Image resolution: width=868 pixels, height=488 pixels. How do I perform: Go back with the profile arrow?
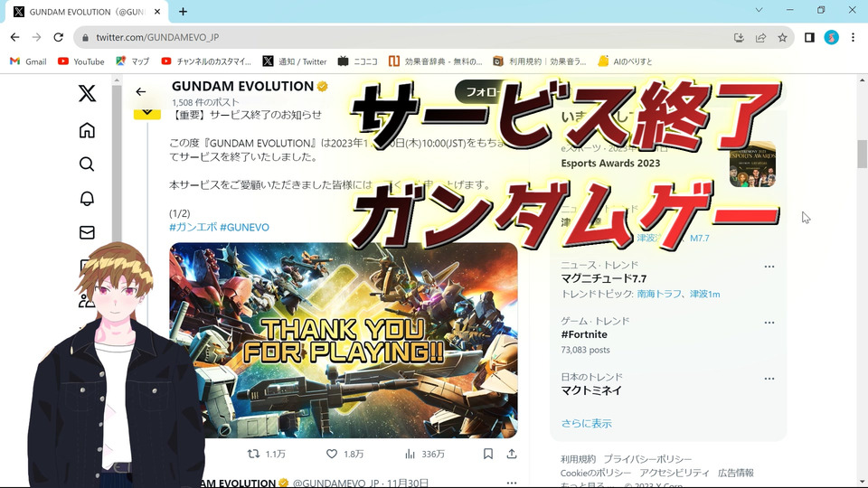141,91
